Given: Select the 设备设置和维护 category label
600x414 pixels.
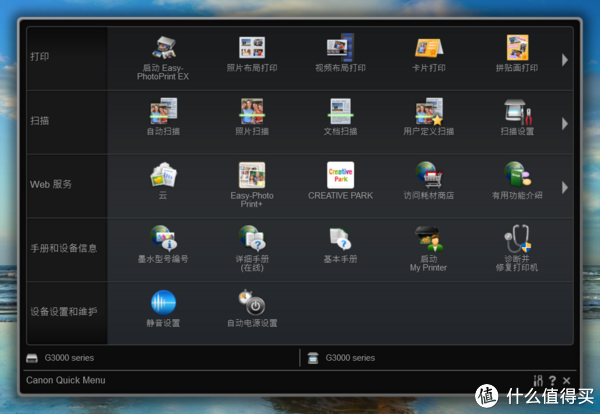Looking at the screenshot, I should [x=64, y=311].
